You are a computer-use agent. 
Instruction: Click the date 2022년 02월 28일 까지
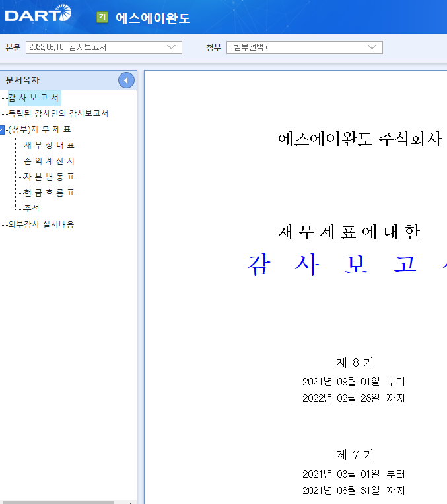coord(353,398)
